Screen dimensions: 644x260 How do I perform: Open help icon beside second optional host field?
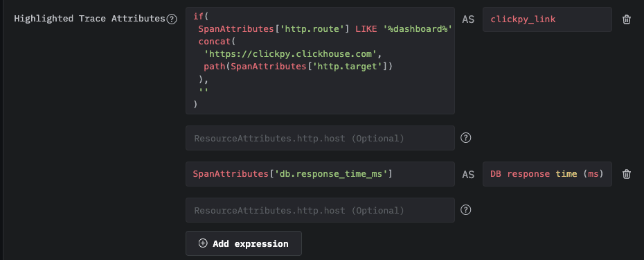[x=465, y=210]
